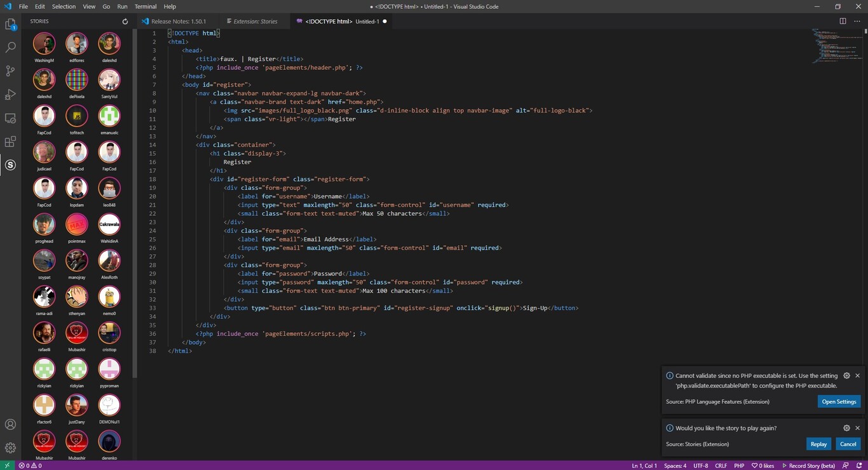This screenshot has height=470, width=868.
Task: Select the Stories icon in the activity bar
Action: pyautogui.click(x=10, y=165)
